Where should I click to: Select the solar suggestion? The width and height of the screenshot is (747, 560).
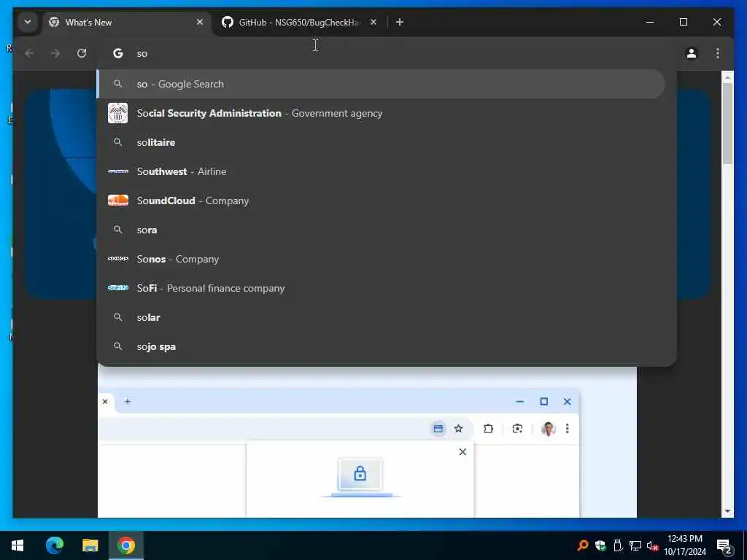(x=381, y=317)
